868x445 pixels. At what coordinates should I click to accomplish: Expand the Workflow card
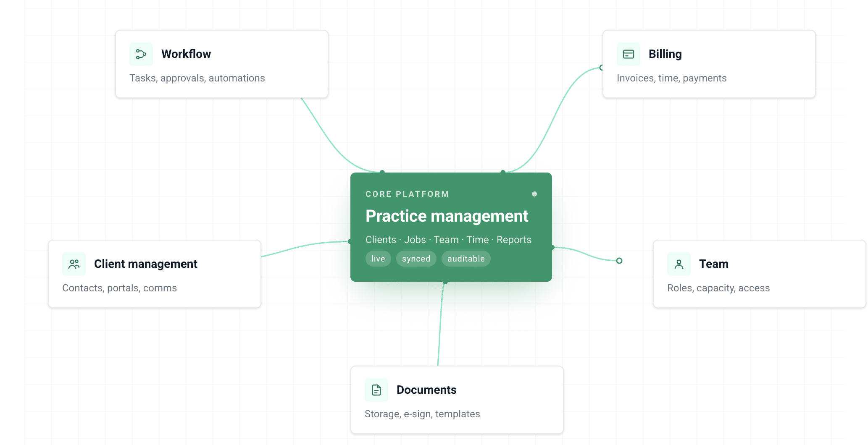click(222, 64)
